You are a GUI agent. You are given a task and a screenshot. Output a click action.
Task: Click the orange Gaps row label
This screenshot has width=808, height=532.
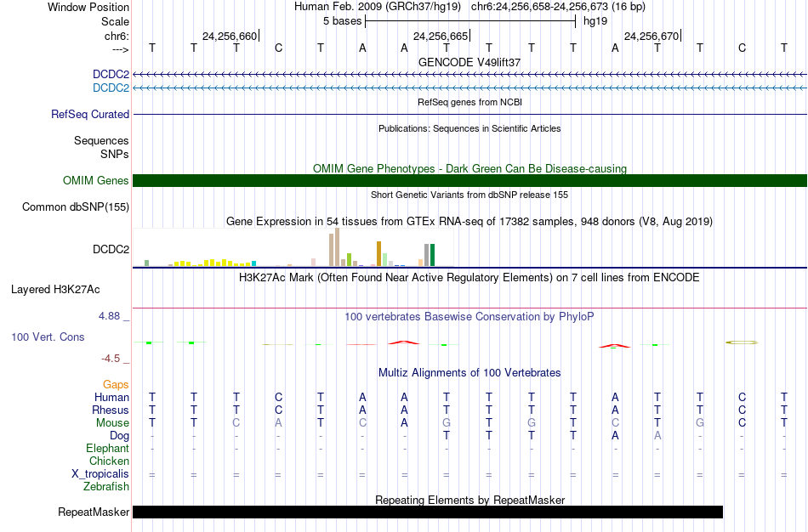click(x=116, y=385)
